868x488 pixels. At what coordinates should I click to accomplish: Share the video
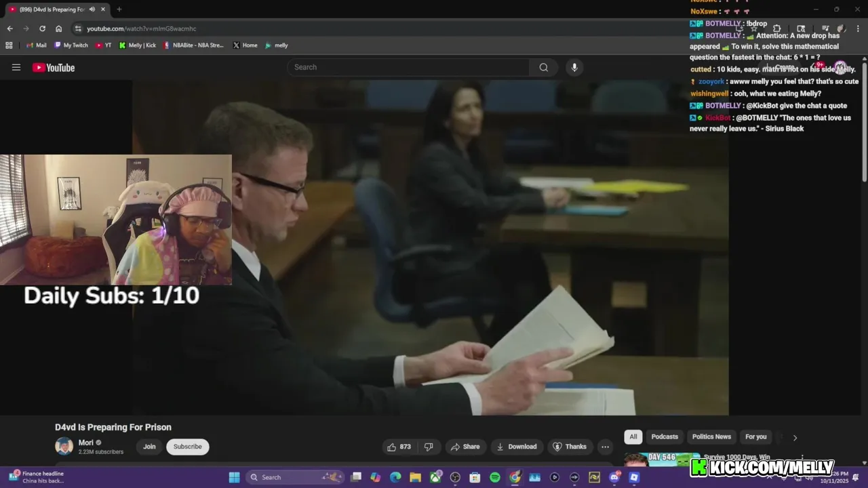tap(465, 447)
